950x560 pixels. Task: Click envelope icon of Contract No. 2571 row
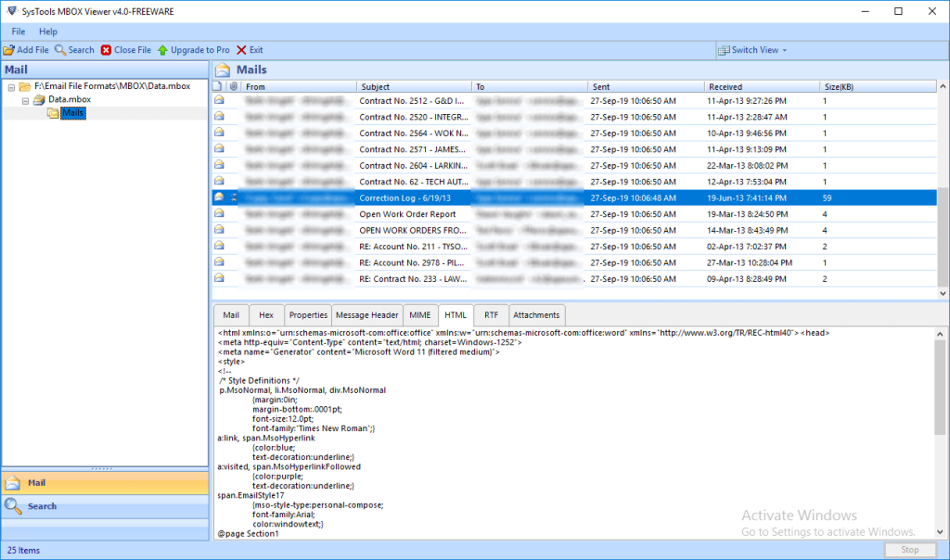pos(219,149)
